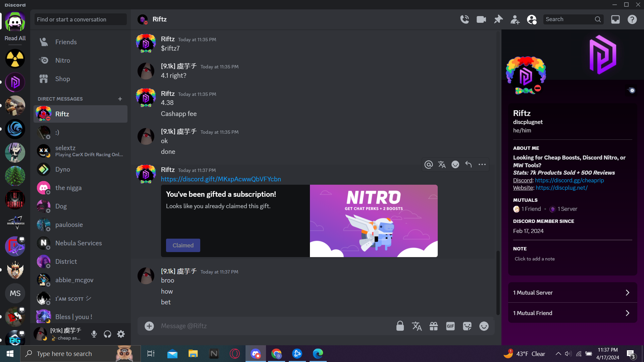Hide the user profile panel

[532, 19]
